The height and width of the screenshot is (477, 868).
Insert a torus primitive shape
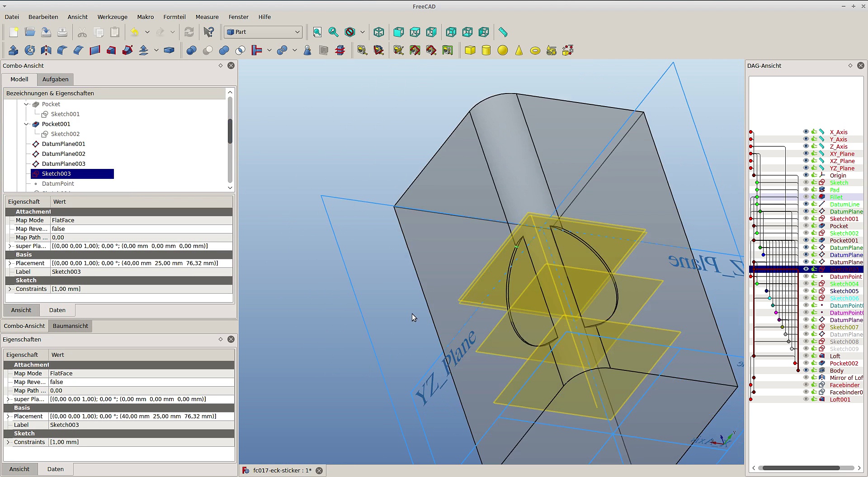535,50
